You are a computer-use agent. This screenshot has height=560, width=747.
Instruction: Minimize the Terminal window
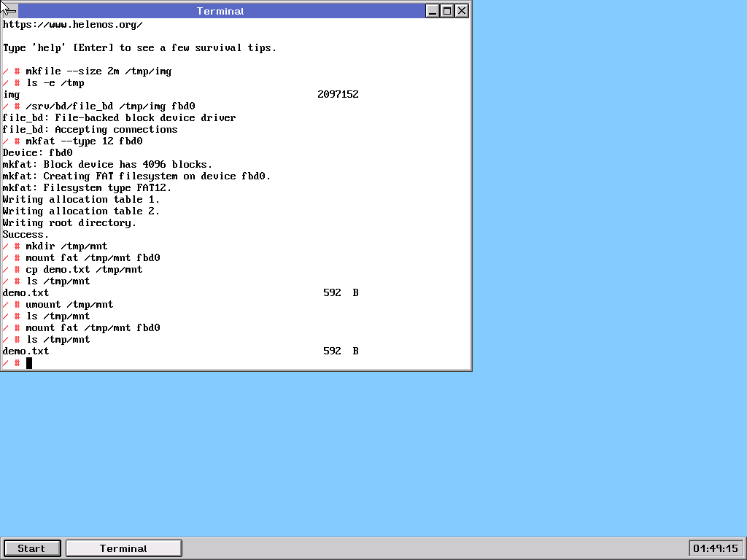tap(432, 11)
